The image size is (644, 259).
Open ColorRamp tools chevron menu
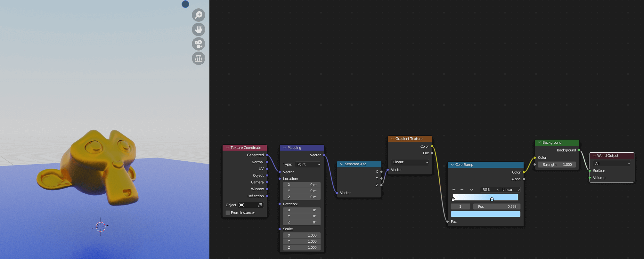tap(471, 190)
